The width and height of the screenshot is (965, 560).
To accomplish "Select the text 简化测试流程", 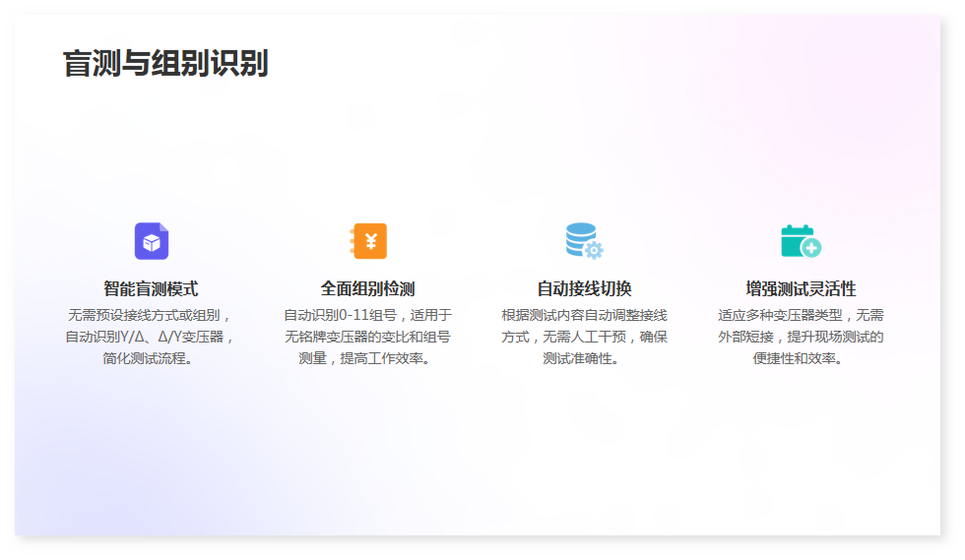I will 151,358.
